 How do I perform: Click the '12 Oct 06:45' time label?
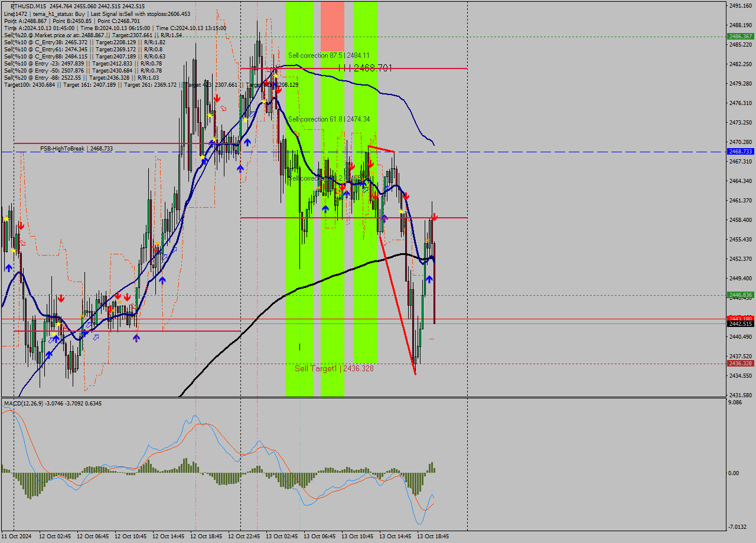pos(93,537)
